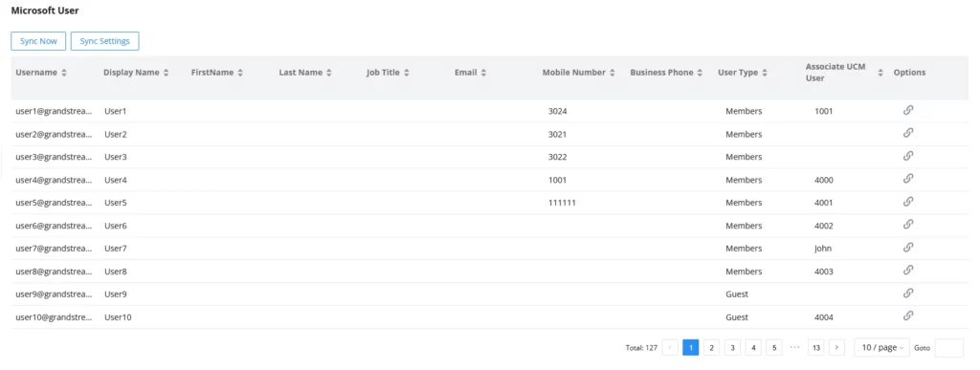The width and height of the screenshot is (980, 370).
Task: Sort by Business Phone column arrows
Action: (700, 73)
